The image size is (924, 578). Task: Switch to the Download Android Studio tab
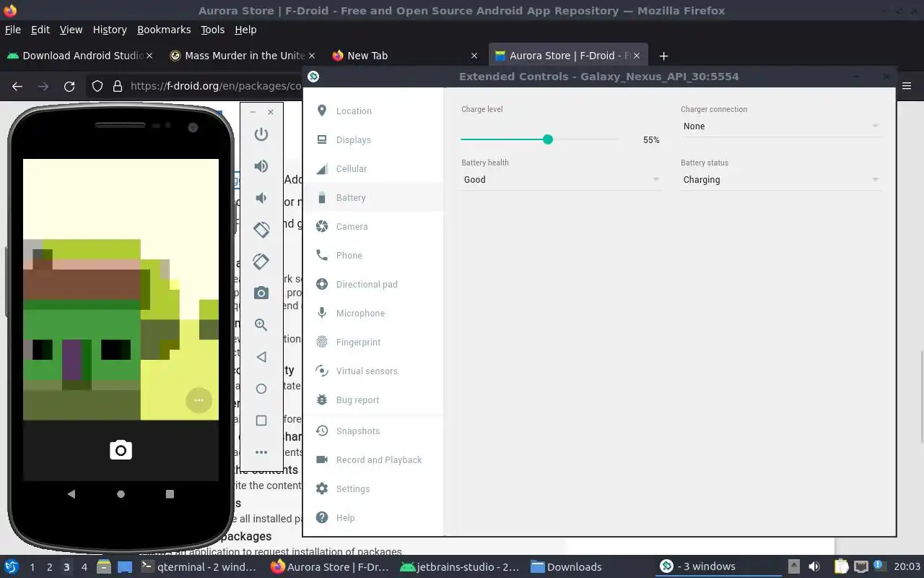[x=79, y=56]
